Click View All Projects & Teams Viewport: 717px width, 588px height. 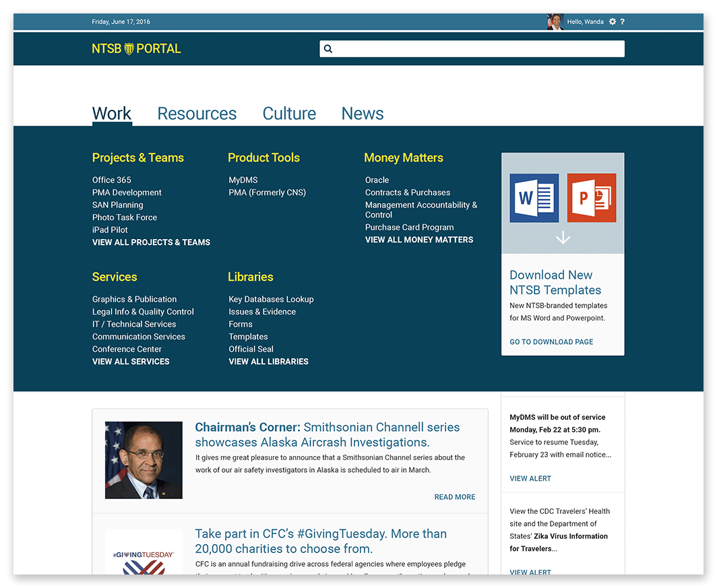[x=151, y=242]
